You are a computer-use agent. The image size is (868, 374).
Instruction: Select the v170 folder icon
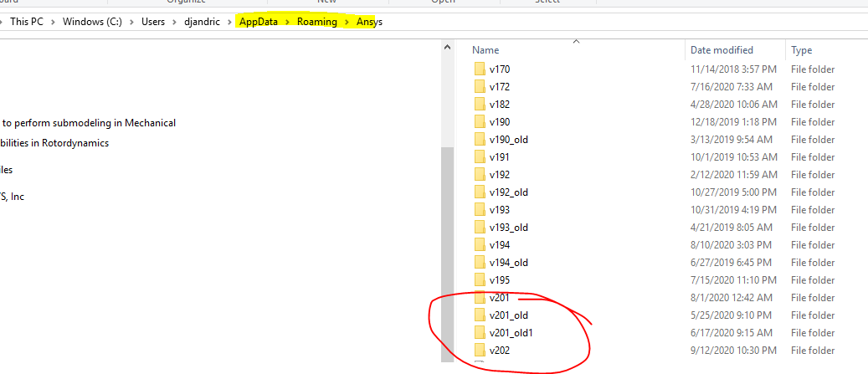(x=480, y=69)
